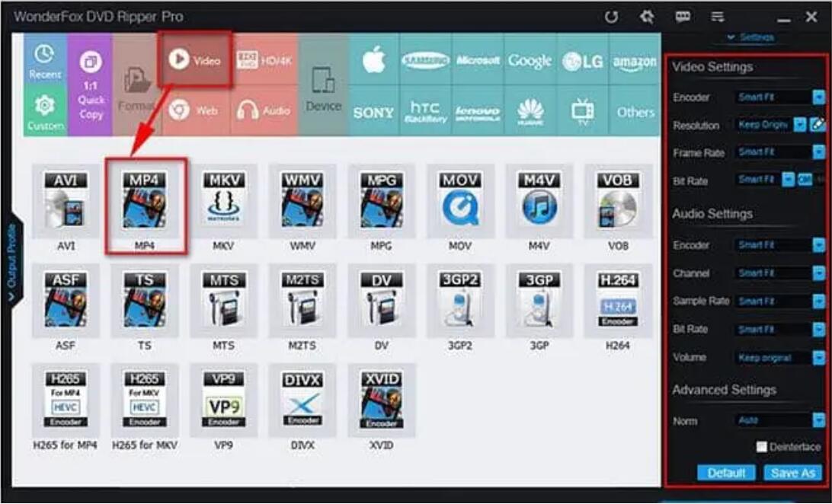
Task: Open Samsung device profiles
Action: coord(426,60)
